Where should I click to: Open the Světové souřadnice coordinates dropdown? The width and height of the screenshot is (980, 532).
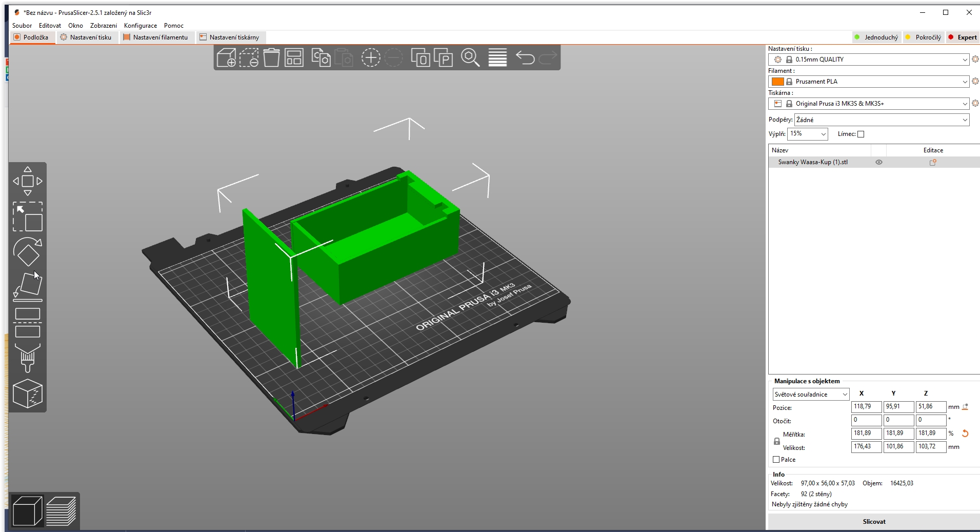pos(811,395)
